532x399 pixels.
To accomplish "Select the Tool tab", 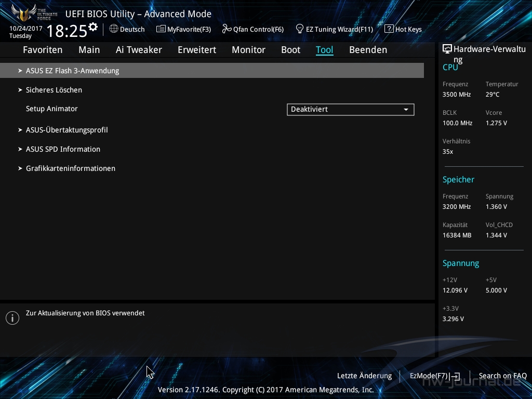I will 324,50.
